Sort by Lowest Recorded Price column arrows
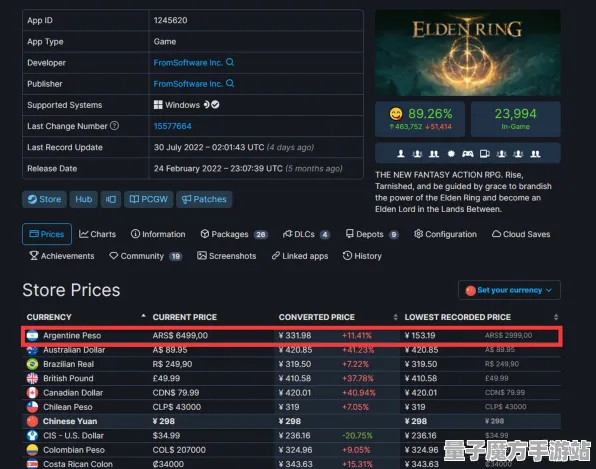 [x=556, y=317]
